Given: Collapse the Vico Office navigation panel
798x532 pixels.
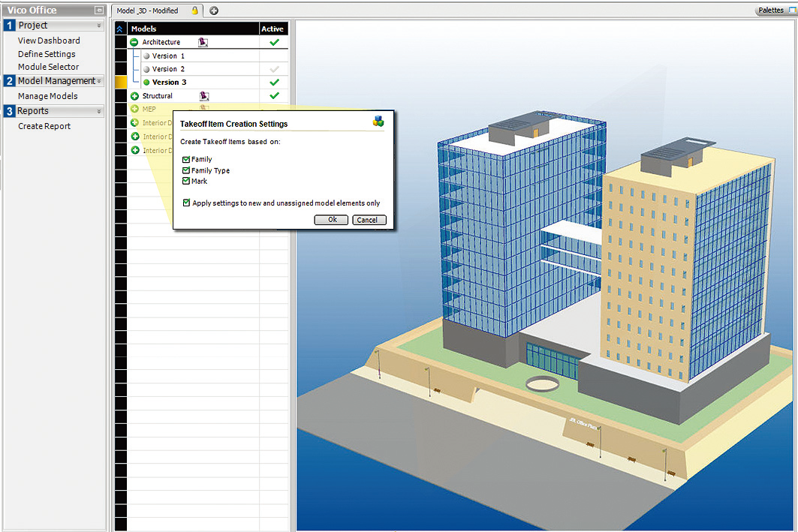Looking at the screenshot, I should tap(99, 11).
